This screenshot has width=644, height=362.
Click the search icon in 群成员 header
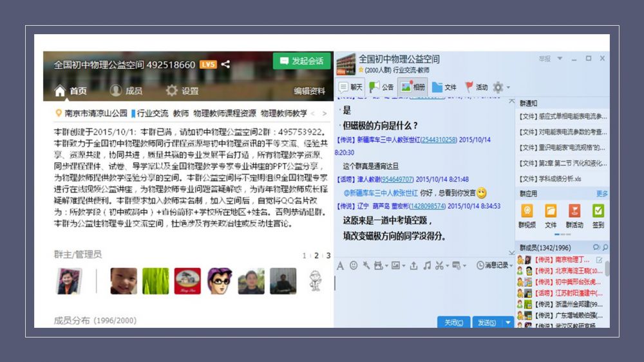tap(605, 247)
